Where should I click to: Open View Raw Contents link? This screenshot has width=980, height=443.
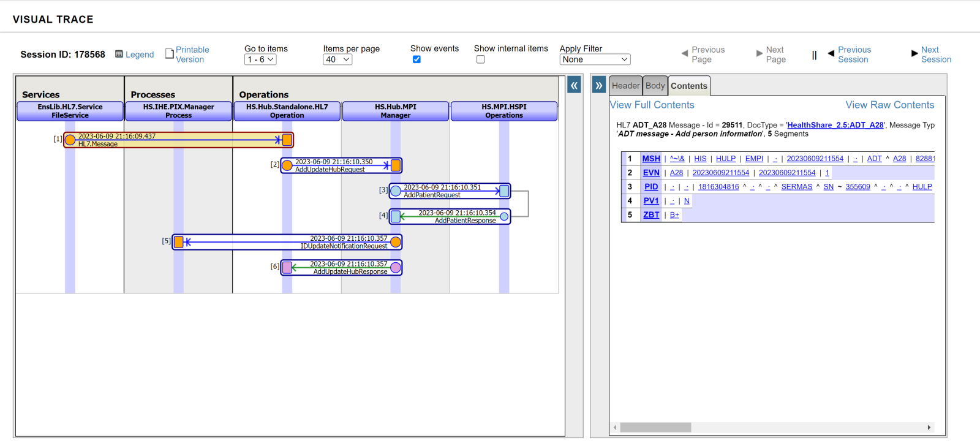click(x=889, y=105)
